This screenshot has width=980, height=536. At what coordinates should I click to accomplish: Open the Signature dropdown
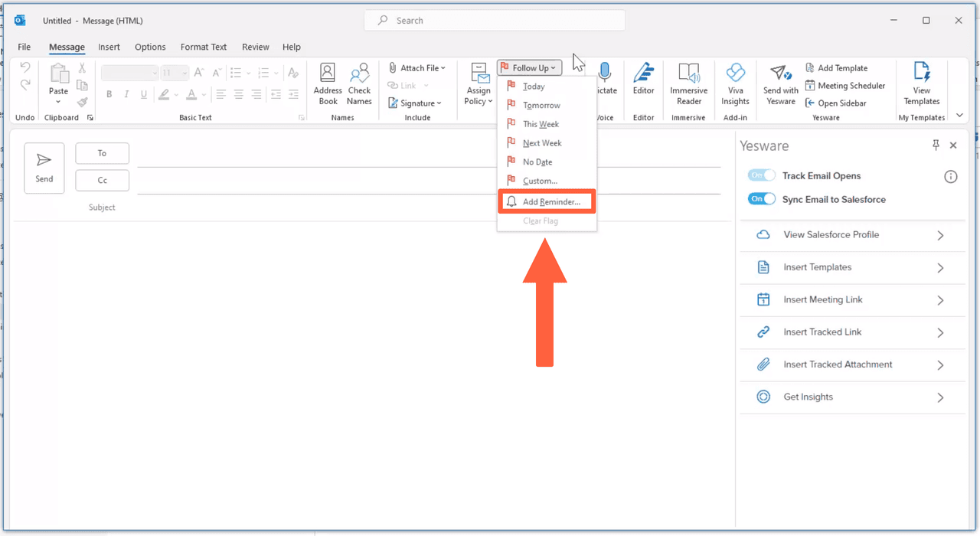tap(415, 103)
